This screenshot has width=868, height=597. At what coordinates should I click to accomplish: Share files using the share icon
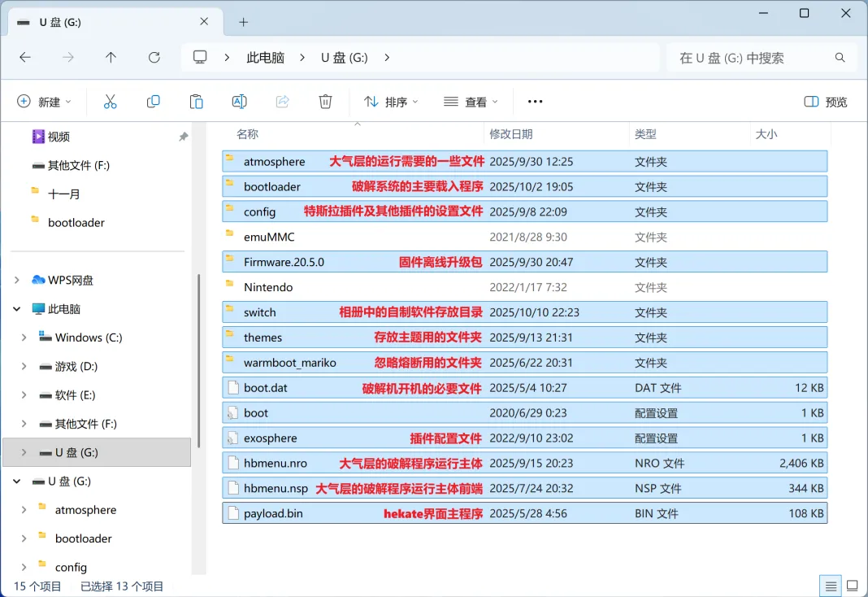(x=282, y=101)
